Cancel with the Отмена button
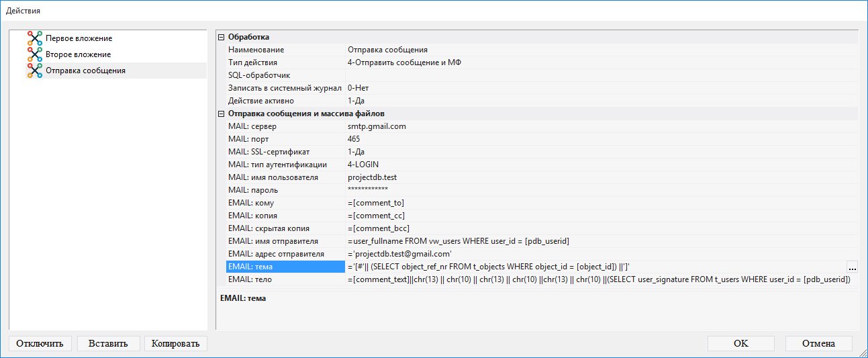 click(818, 343)
